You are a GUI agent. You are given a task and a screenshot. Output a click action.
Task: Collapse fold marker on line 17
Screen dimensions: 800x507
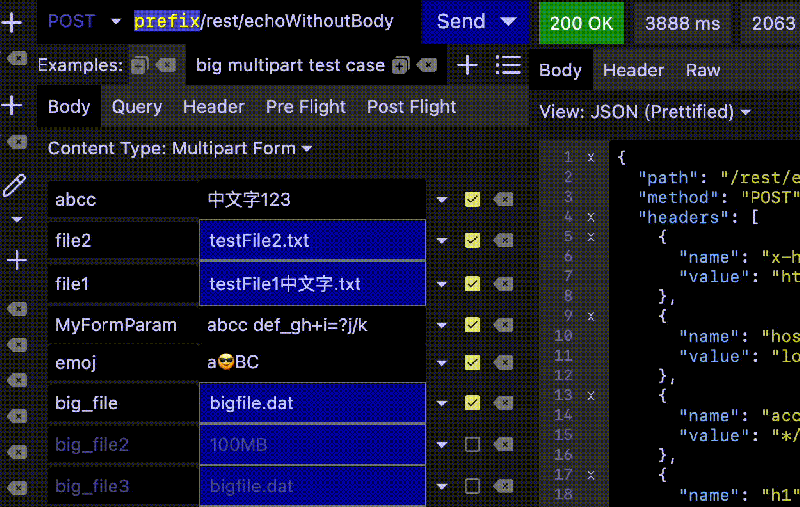(x=591, y=475)
